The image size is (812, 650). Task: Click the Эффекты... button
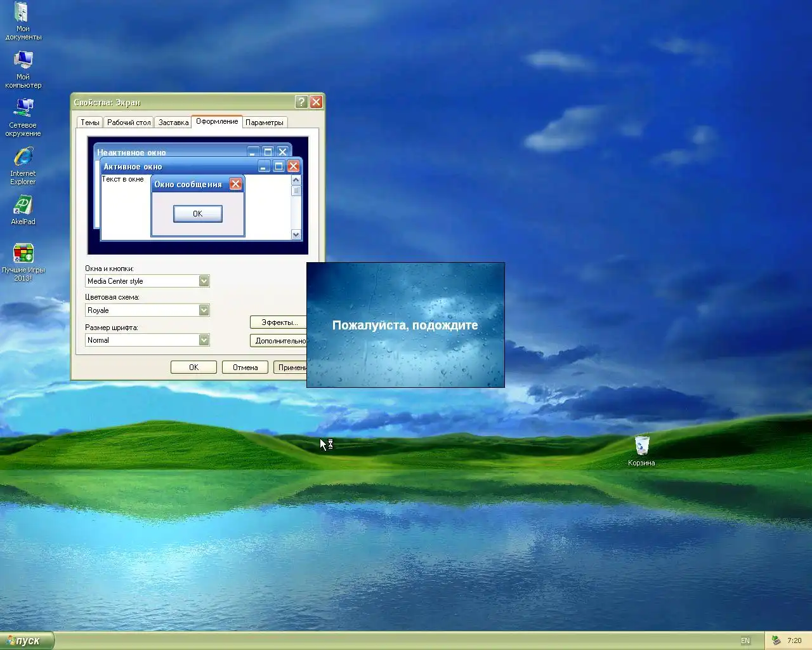[278, 322]
